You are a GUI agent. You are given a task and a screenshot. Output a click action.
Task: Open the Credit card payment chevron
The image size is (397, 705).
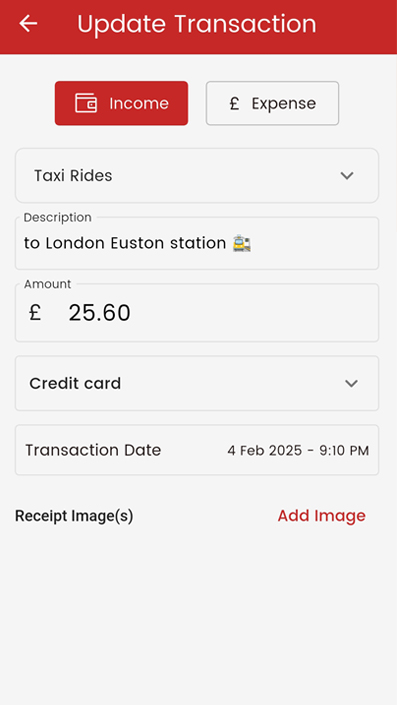351,384
